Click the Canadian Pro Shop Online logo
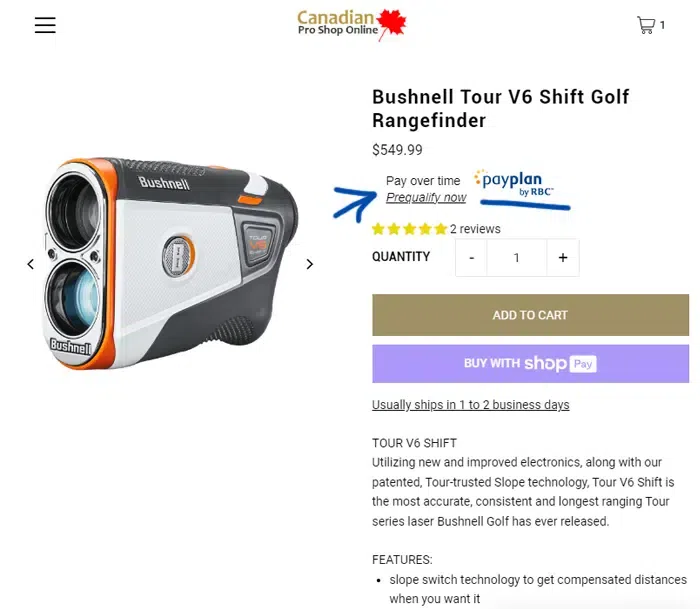This screenshot has width=700, height=609. (352, 25)
